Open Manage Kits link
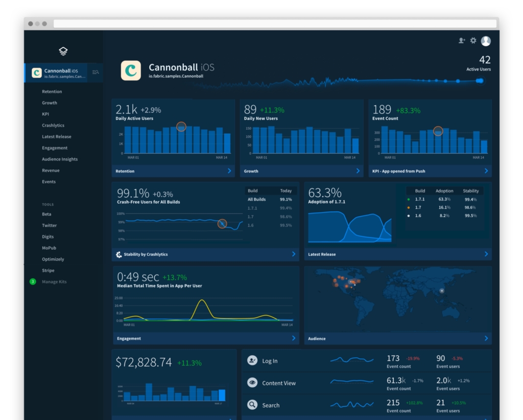 [54, 282]
